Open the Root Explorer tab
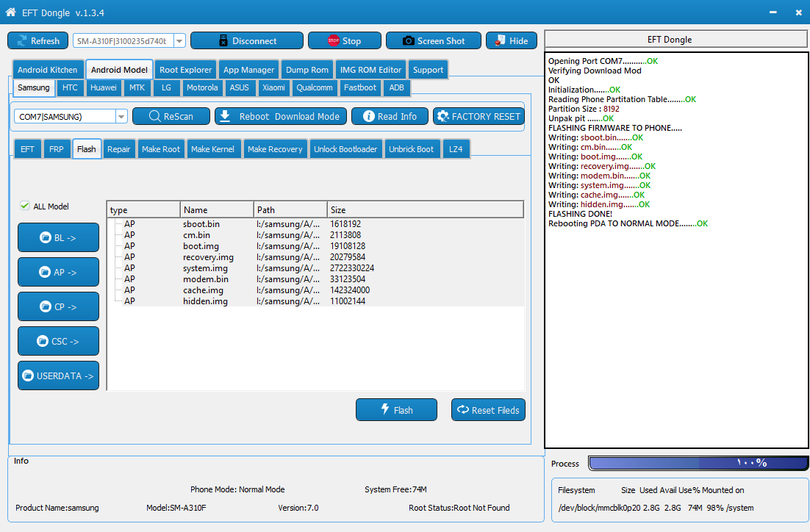The height and width of the screenshot is (532, 810). pyautogui.click(x=185, y=70)
